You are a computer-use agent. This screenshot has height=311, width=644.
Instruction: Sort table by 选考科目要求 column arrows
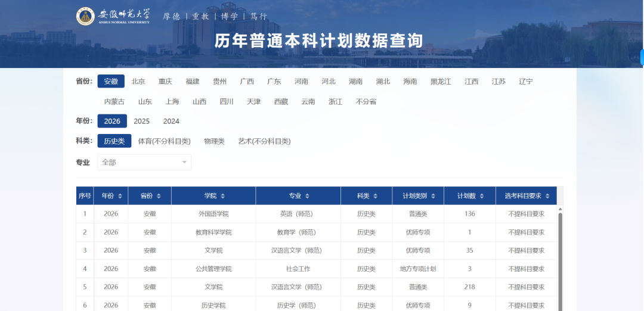[x=547, y=196]
